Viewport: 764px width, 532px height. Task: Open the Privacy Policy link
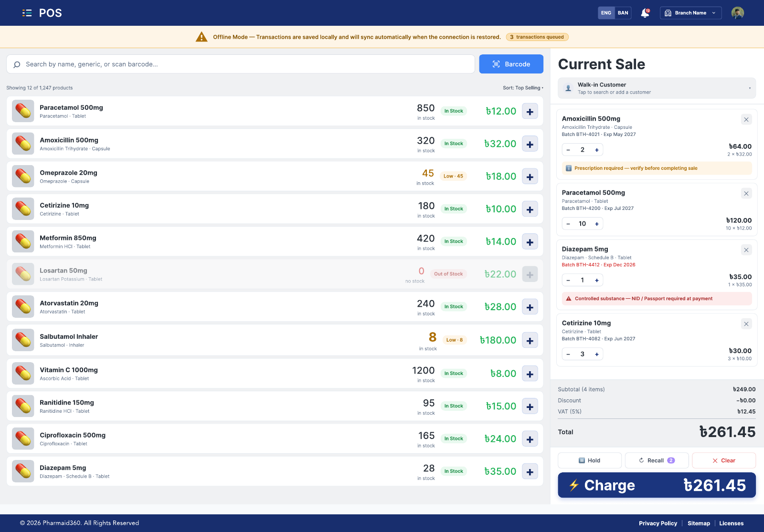(x=658, y=523)
